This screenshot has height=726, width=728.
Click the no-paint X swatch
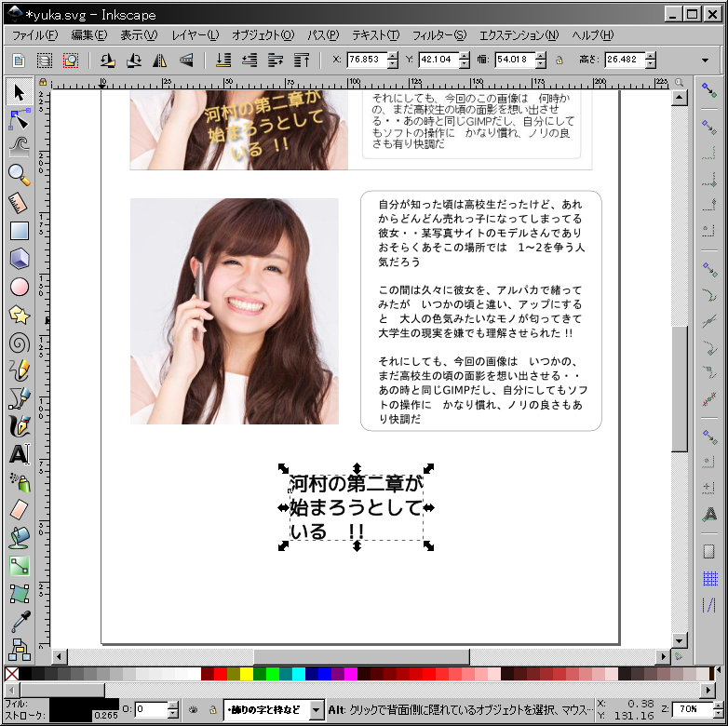click(x=11, y=674)
